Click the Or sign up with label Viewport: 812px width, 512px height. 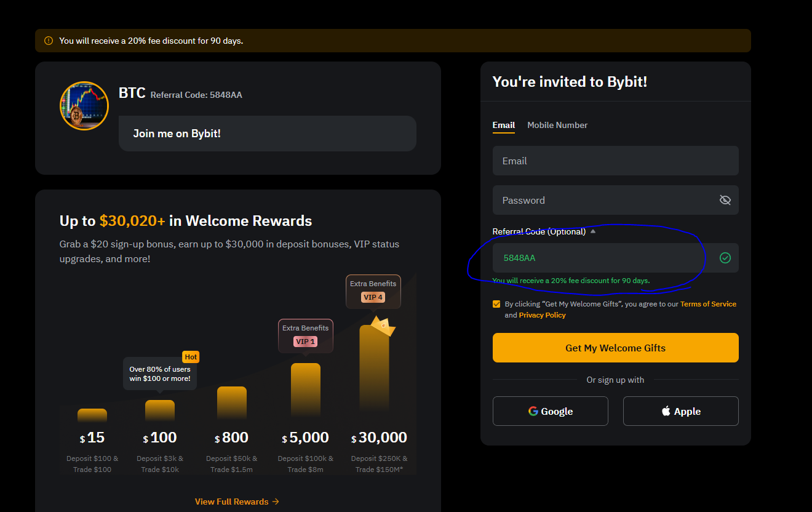615,380
